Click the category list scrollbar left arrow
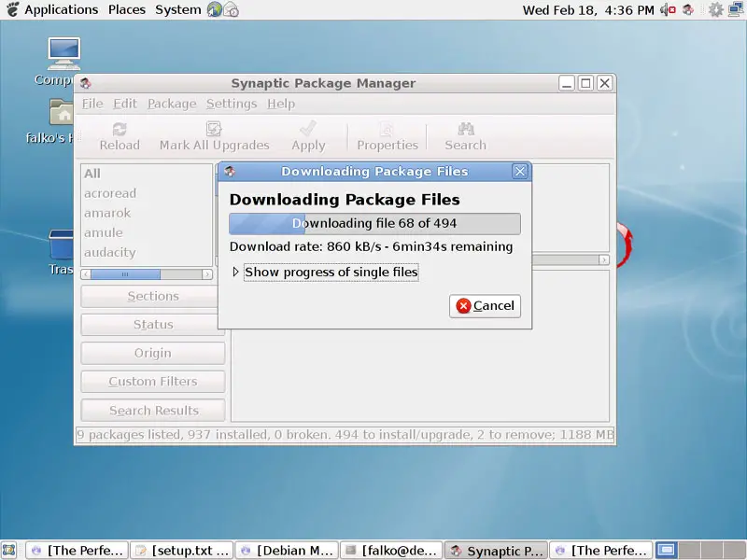 tap(86, 274)
